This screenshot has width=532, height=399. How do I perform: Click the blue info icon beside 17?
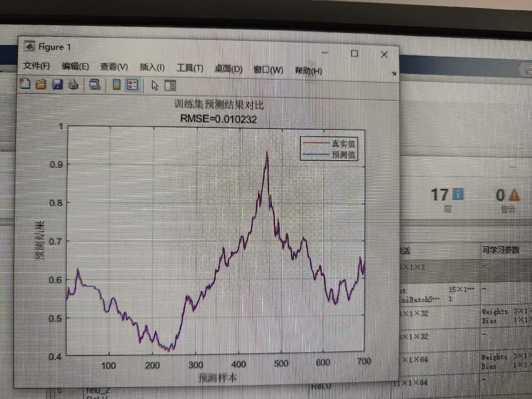coord(458,194)
